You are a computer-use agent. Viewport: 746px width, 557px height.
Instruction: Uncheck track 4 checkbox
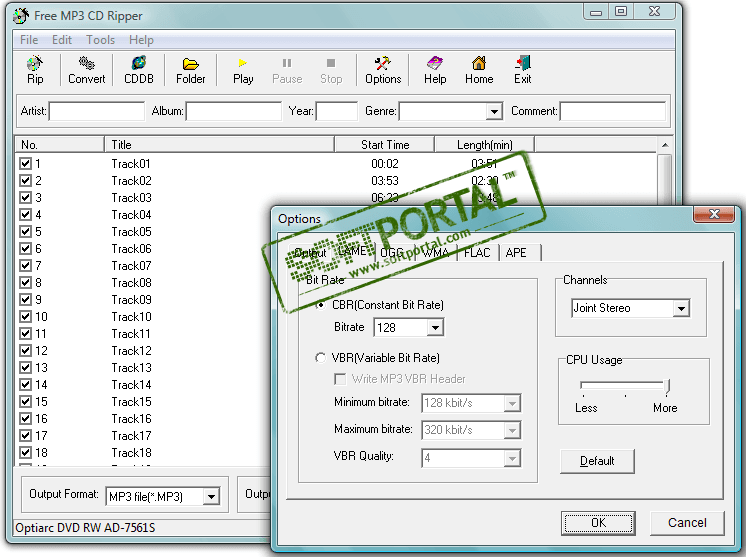coord(25,215)
